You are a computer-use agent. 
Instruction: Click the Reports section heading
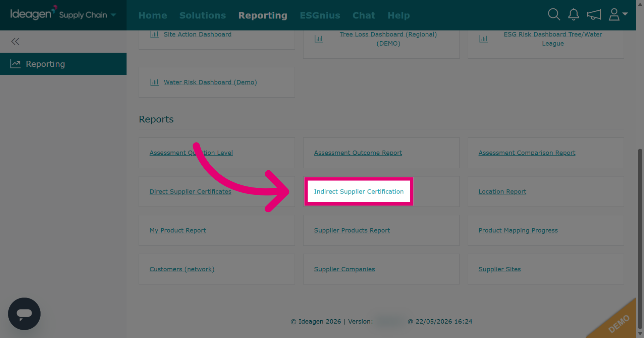click(156, 119)
